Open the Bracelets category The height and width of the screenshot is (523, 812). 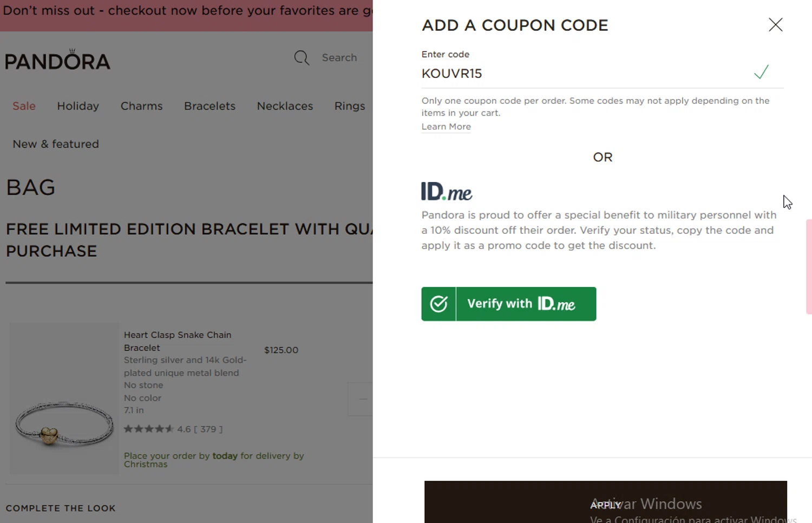pyautogui.click(x=209, y=106)
